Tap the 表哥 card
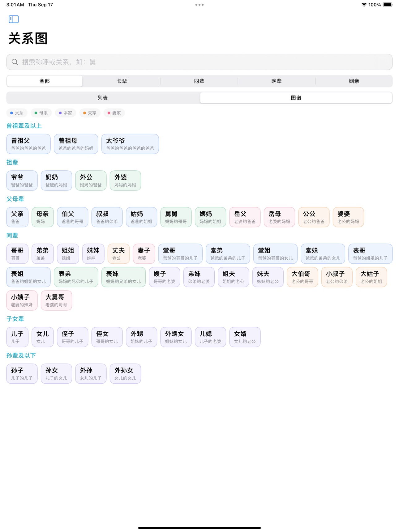 pyautogui.click(x=371, y=254)
